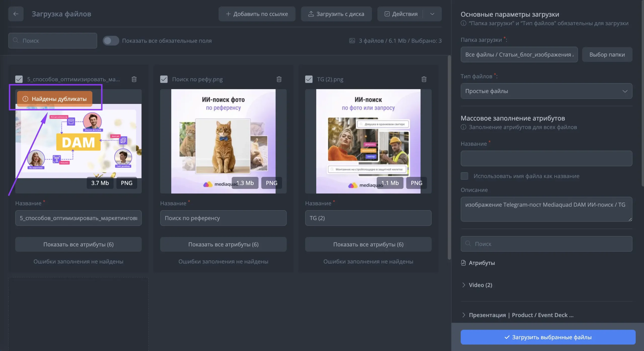Click the warning icon on "Найдены дубликаты" badge
The width and height of the screenshot is (644, 351).
point(25,99)
